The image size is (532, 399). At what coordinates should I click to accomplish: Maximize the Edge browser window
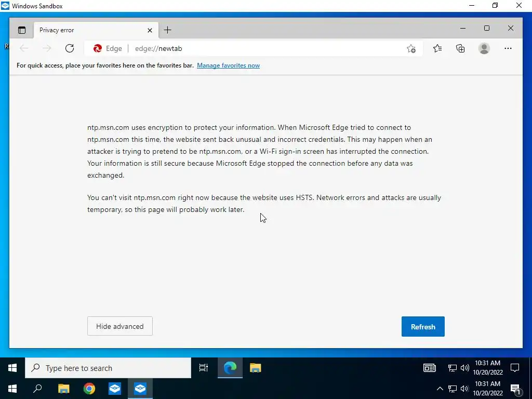(x=487, y=28)
